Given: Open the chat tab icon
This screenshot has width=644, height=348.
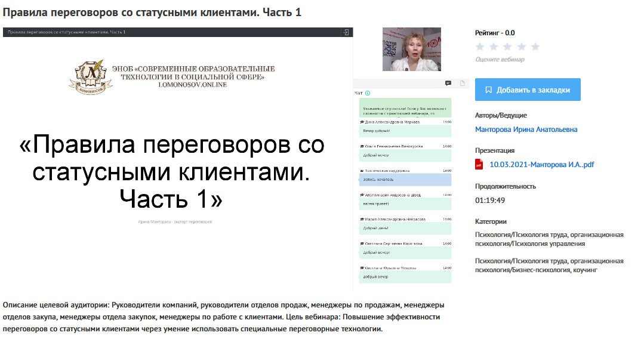Looking at the screenshot, I should (448, 84).
